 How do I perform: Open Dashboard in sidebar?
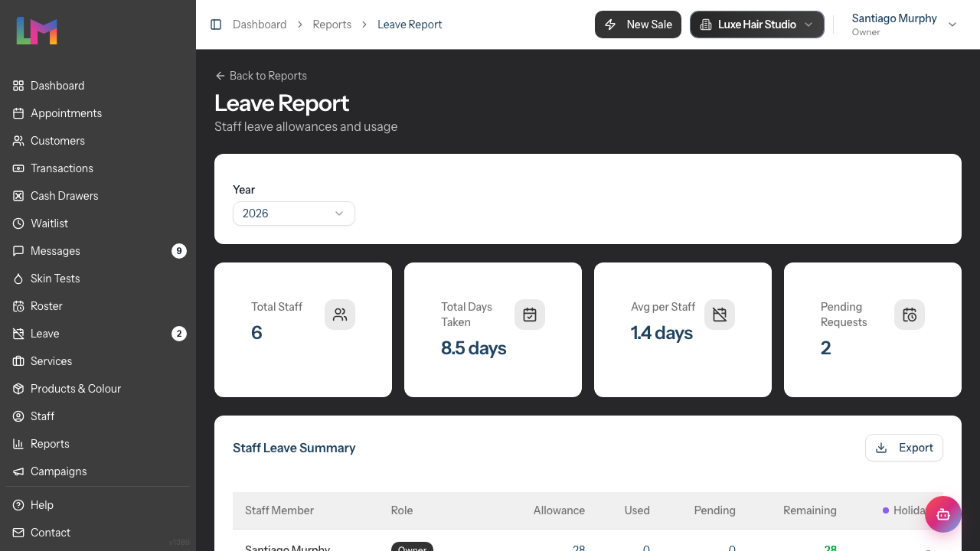click(x=98, y=86)
